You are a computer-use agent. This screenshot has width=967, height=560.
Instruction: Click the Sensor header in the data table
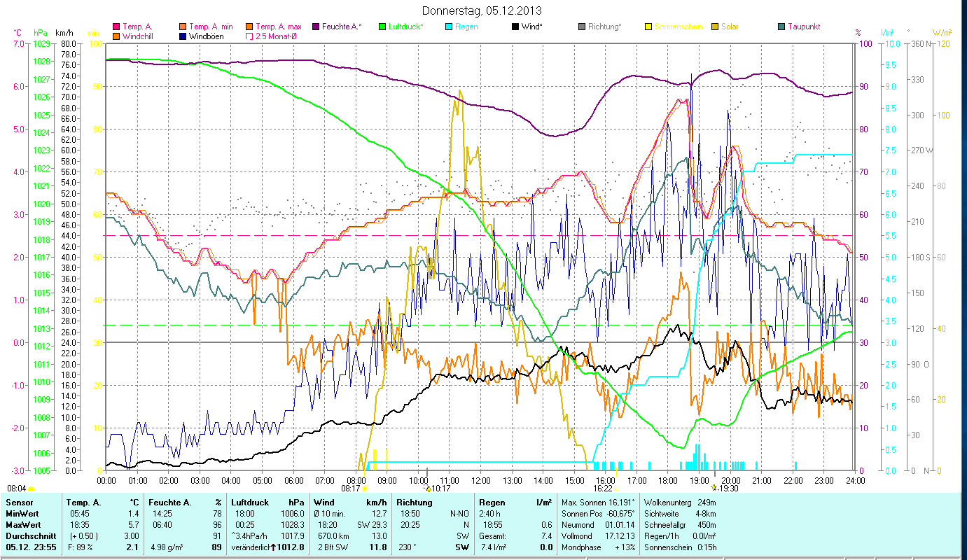pos(19,502)
